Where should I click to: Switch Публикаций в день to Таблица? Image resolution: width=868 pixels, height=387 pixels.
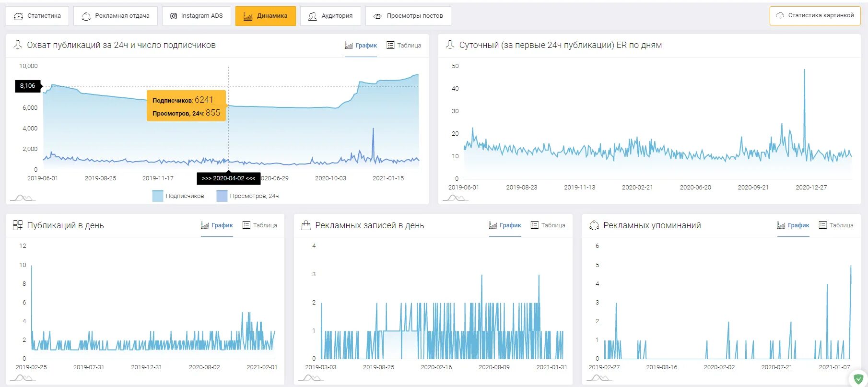pos(259,225)
